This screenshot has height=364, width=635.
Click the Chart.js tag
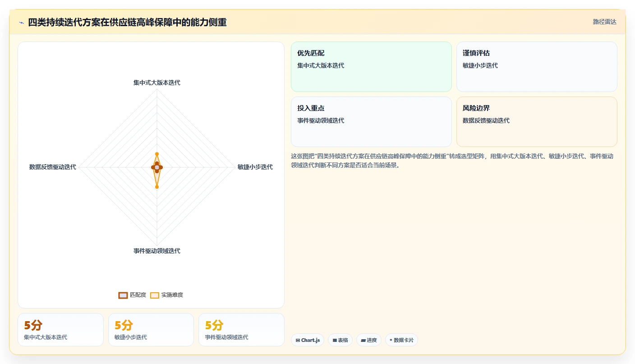click(x=308, y=340)
